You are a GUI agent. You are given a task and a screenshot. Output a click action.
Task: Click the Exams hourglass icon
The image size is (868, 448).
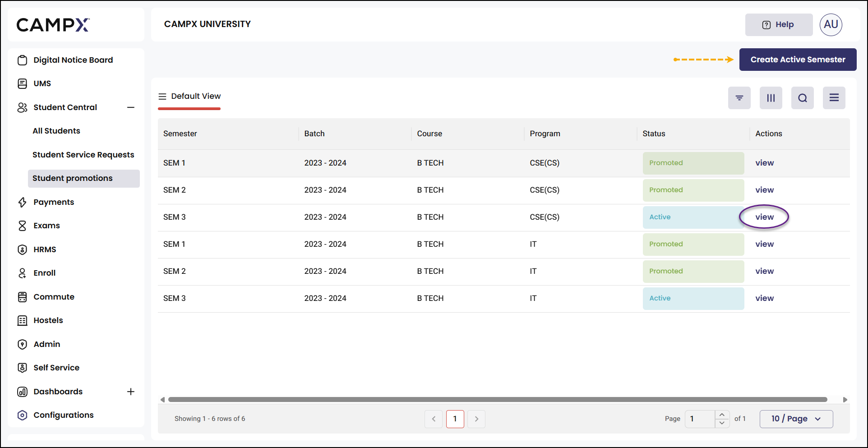(x=22, y=226)
